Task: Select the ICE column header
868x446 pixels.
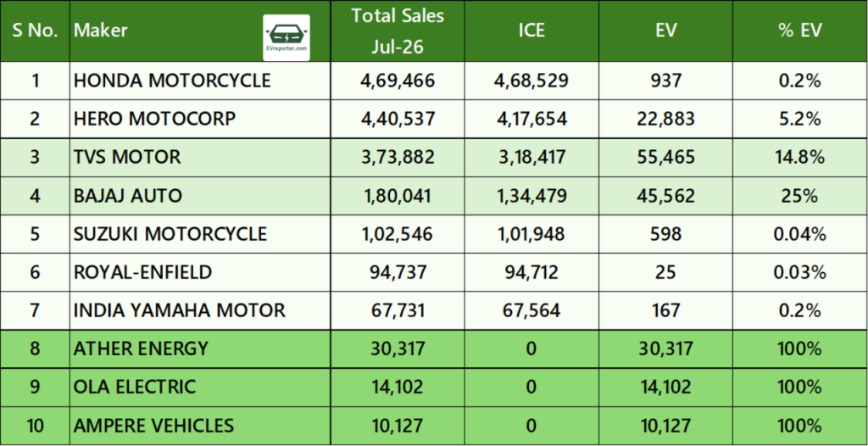Action: (531, 31)
